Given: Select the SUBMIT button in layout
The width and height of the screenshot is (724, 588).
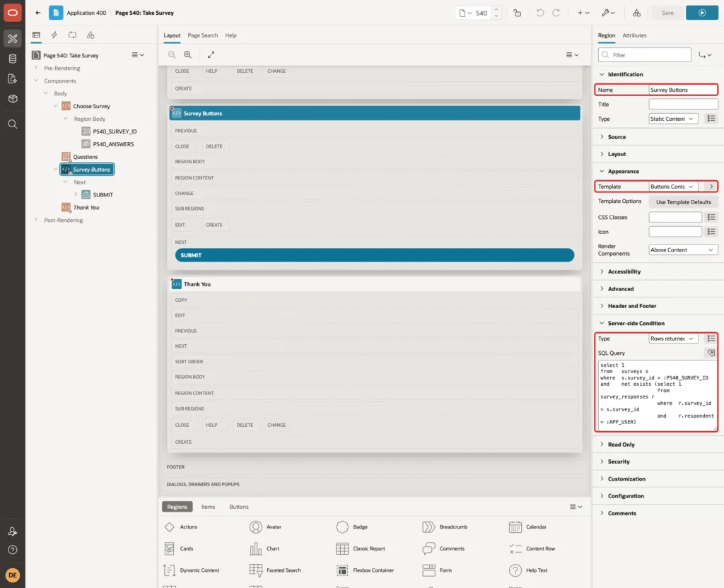Looking at the screenshot, I should coord(375,255).
